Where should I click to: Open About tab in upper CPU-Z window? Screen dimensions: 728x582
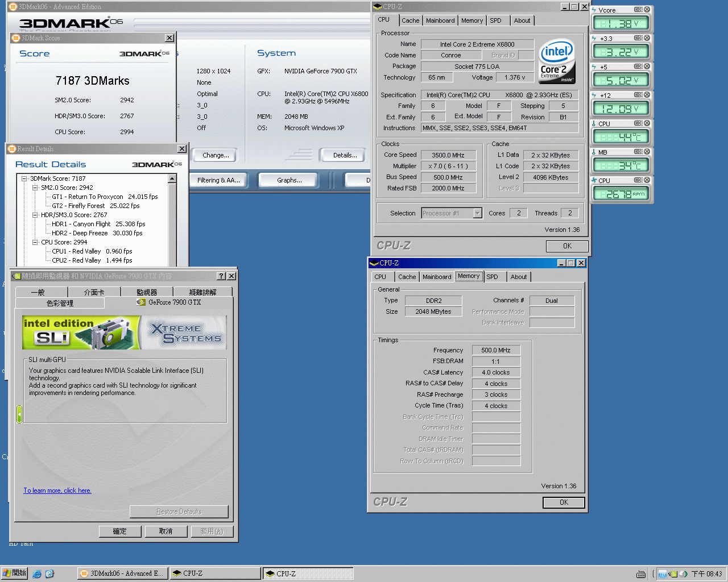[522, 20]
